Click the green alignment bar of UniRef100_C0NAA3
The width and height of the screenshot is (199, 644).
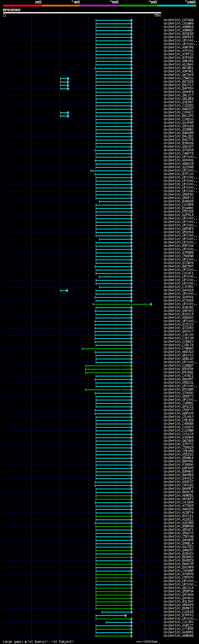[107, 349]
